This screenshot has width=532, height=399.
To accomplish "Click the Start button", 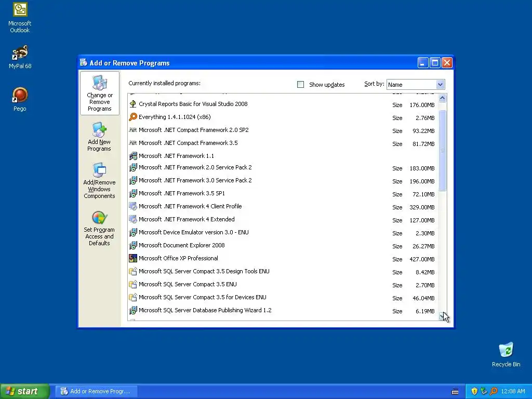I will [x=24, y=391].
